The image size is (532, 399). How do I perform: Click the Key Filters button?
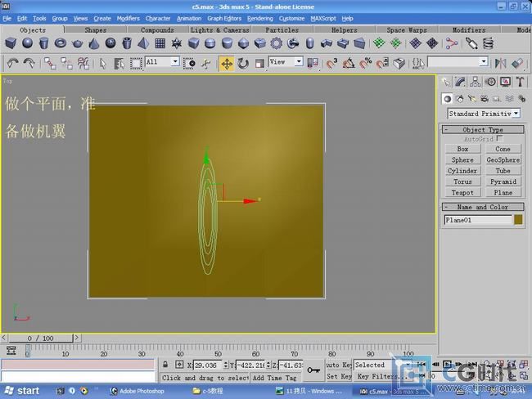[x=381, y=376]
